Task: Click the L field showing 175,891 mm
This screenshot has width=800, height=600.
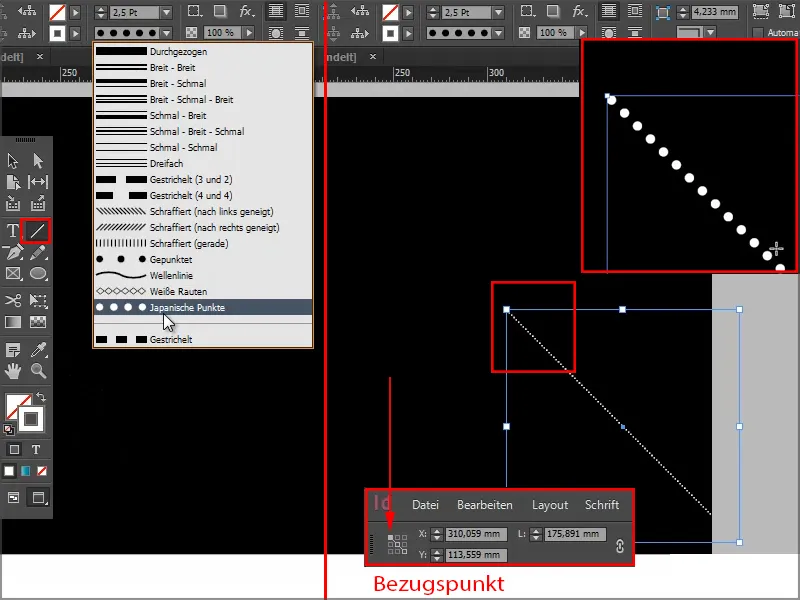Action: coord(575,534)
